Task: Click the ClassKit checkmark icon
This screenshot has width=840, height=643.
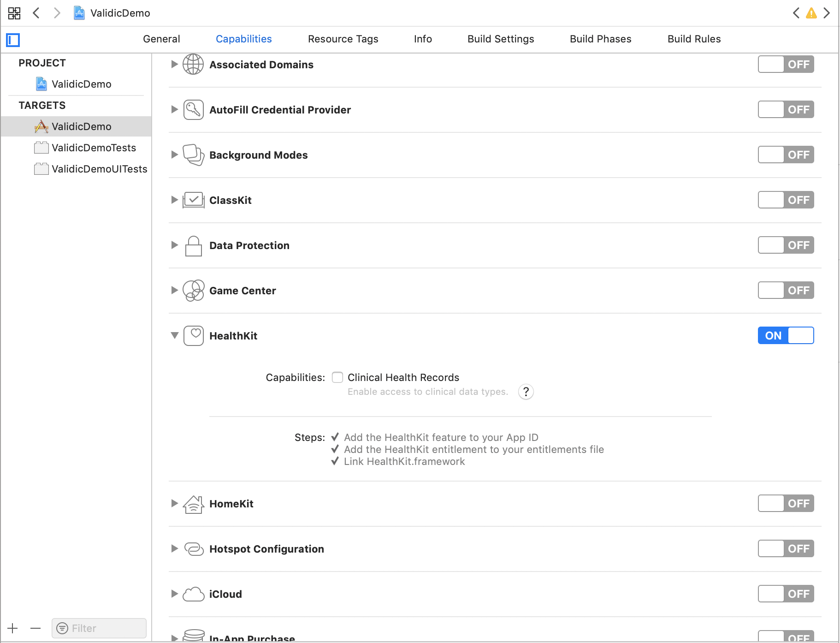Action: (x=193, y=200)
